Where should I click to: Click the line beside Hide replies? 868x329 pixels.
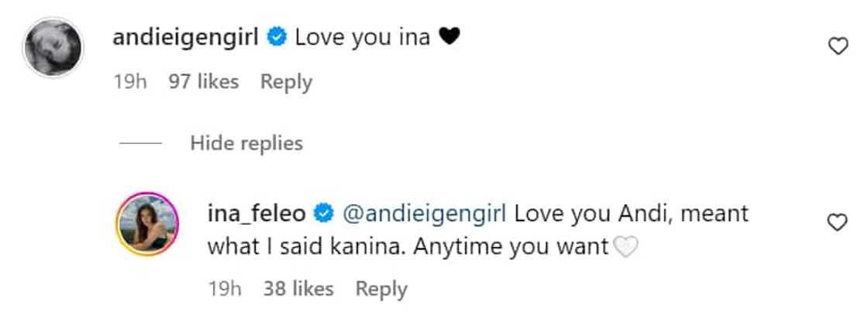point(140,144)
